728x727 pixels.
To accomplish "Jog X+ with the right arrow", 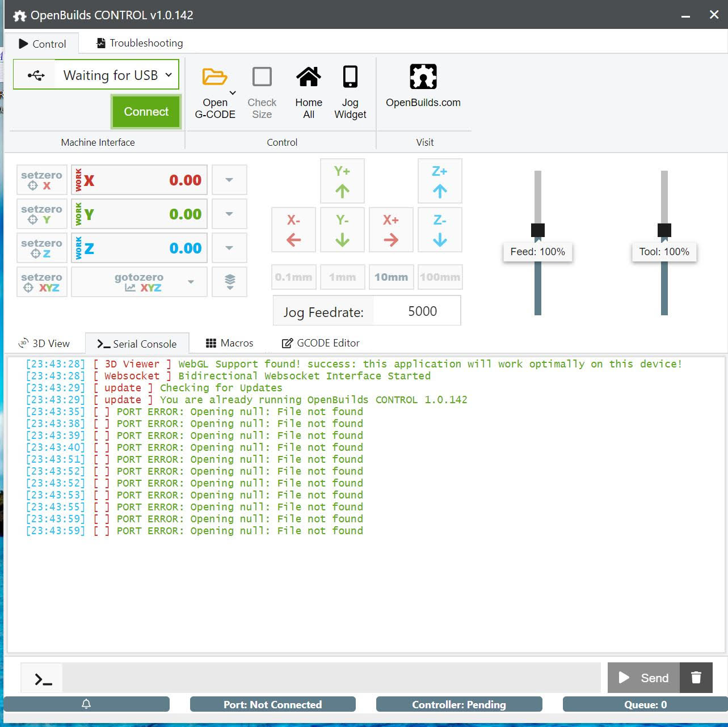I will click(x=391, y=230).
